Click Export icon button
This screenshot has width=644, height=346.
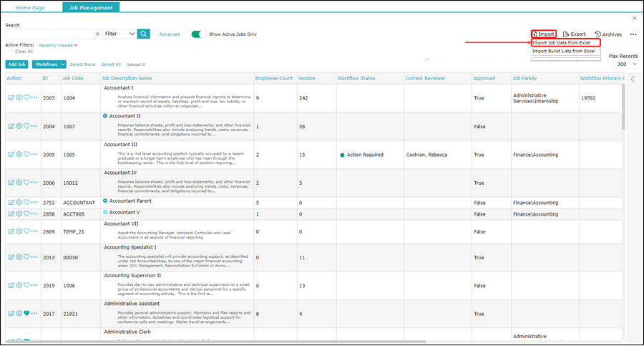pyautogui.click(x=574, y=34)
